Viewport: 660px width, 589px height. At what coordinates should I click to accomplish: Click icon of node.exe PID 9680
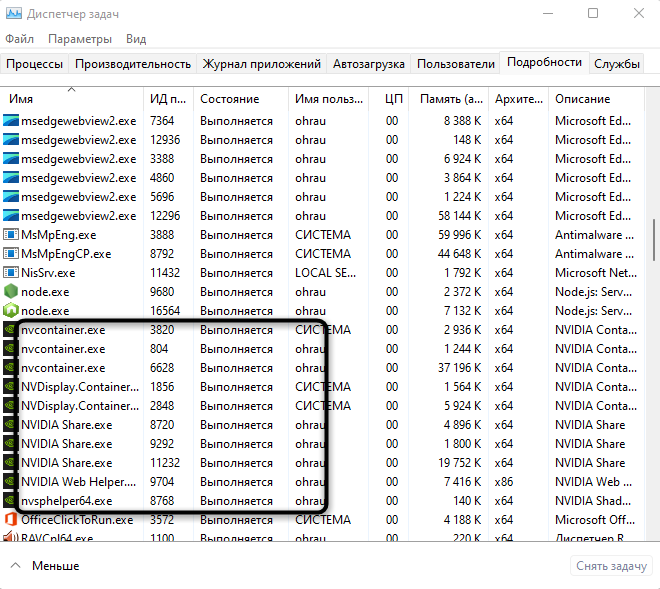(x=11, y=291)
